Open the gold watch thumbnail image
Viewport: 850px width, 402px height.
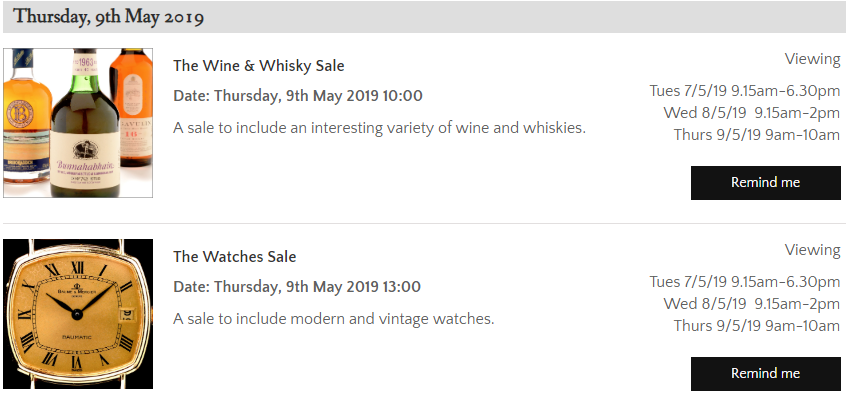(x=78, y=314)
